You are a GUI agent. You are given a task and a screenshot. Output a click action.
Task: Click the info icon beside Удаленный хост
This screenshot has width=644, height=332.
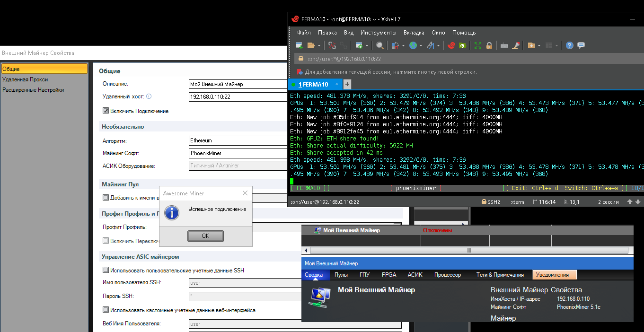[149, 96]
